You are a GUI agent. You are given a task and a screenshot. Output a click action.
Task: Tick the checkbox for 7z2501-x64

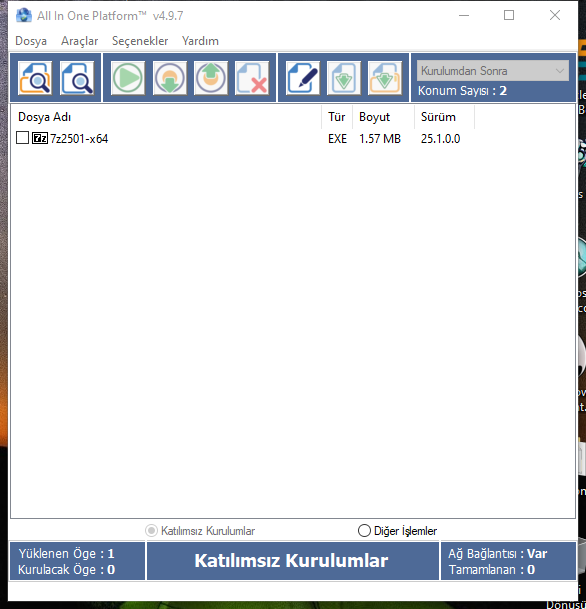[x=23, y=137]
